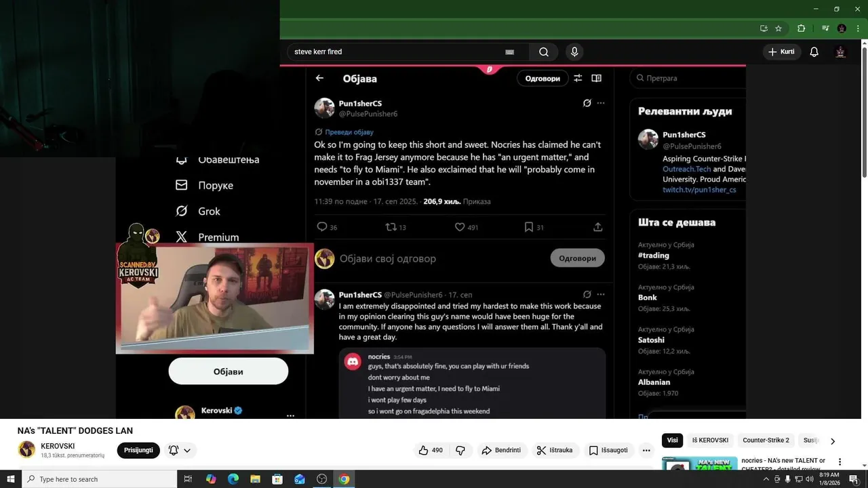Bookmark this page with the star icon
Screen dimensions: 868x488
tap(778, 28)
